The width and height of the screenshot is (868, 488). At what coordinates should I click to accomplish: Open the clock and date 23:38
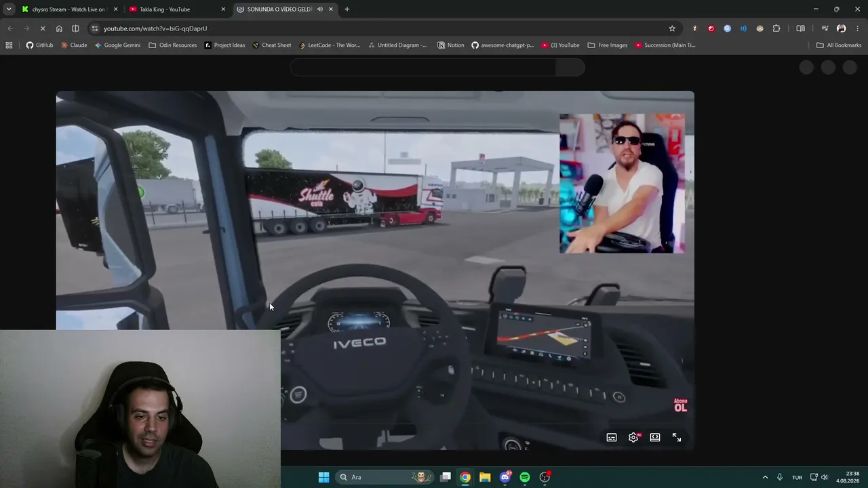(848, 477)
